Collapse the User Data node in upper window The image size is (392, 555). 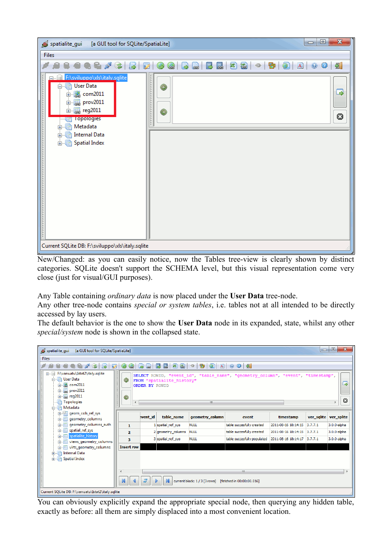click(x=60, y=86)
